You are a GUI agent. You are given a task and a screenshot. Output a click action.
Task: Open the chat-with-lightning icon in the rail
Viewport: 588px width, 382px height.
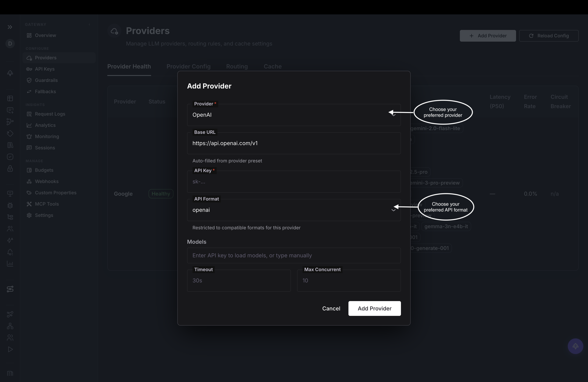pos(10,110)
